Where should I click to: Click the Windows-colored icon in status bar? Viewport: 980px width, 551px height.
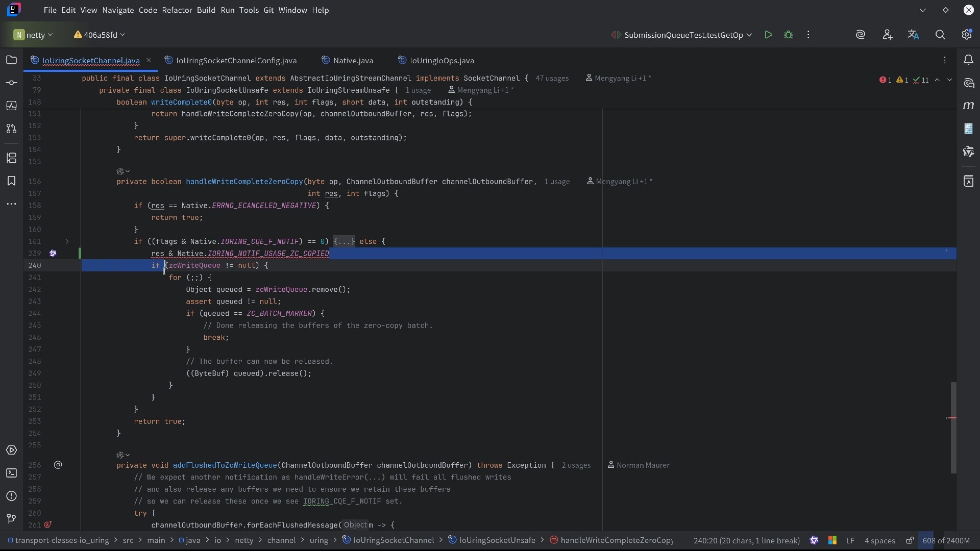[x=832, y=540]
